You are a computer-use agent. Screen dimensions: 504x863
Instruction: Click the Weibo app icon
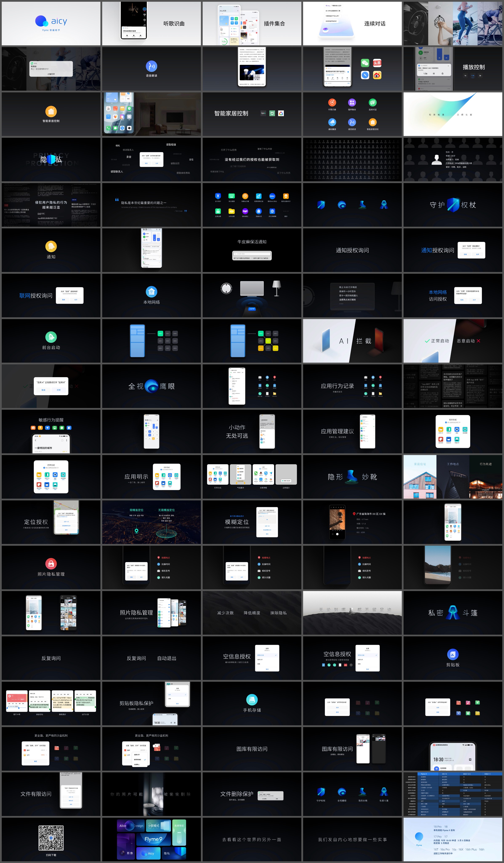377,75
